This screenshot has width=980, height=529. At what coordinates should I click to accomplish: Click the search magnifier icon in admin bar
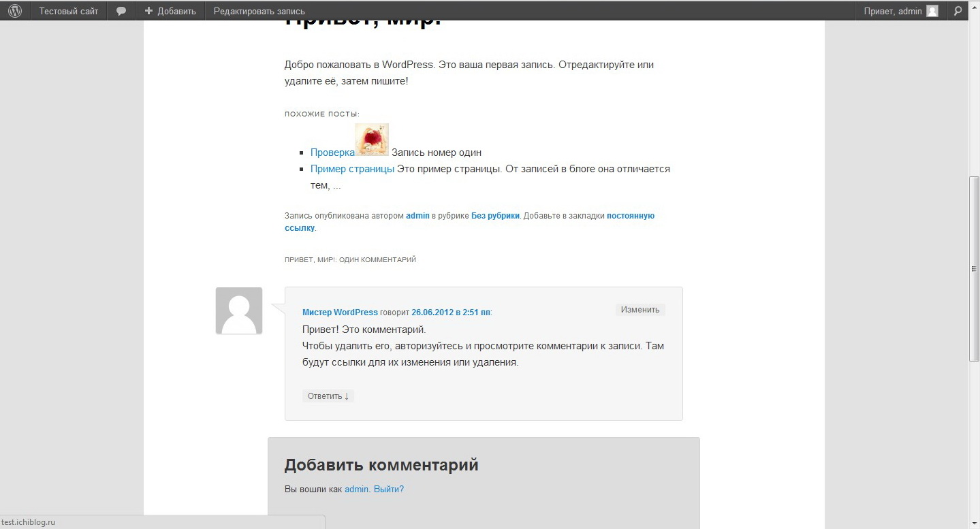(957, 11)
